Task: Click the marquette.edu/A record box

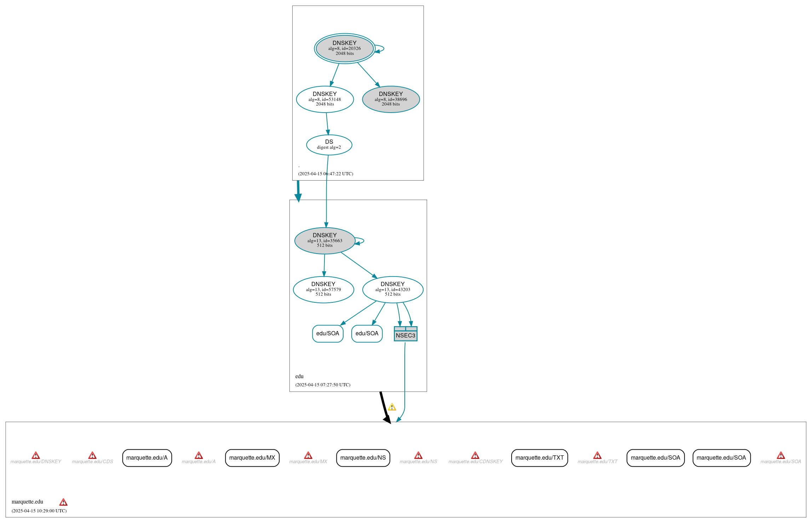Action: coord(147,458)
